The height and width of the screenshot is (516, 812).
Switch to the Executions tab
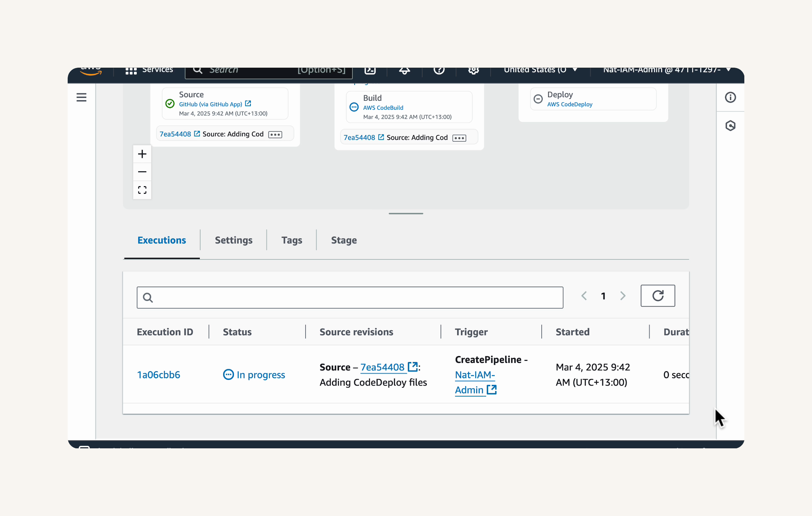(162, 240)
